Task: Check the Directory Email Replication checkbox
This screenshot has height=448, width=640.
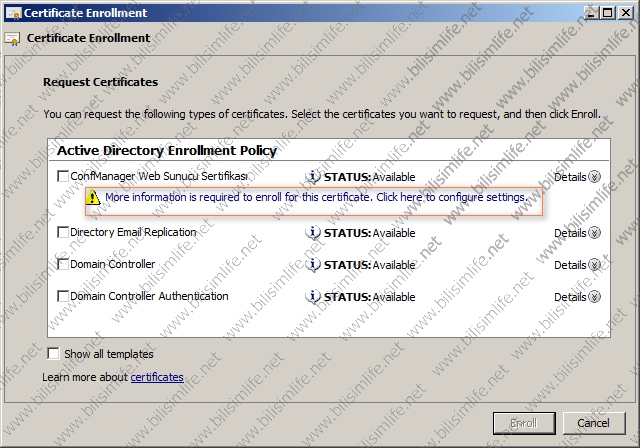Action: [x=63, y=232]
